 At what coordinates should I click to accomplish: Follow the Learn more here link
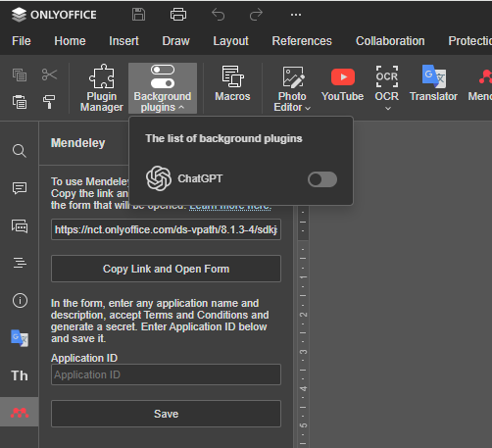click(230, 207)
